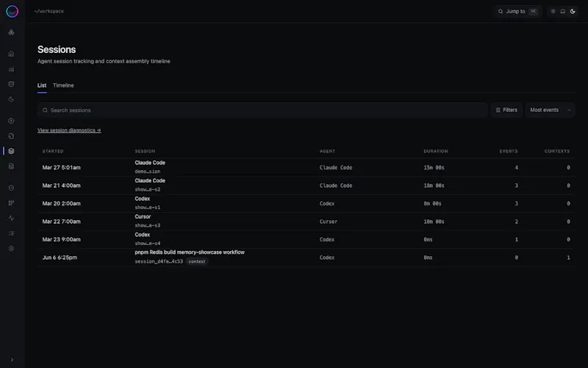The height and width of the screenshot is (368, 588).
Task: Click the 15m 00s duration cell
Action: coord(434,168)
